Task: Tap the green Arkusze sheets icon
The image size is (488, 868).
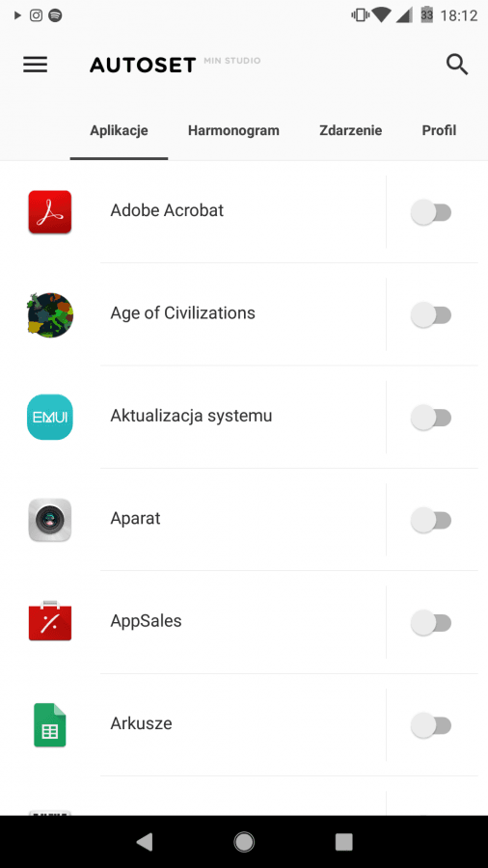Action: coord(50,724)
